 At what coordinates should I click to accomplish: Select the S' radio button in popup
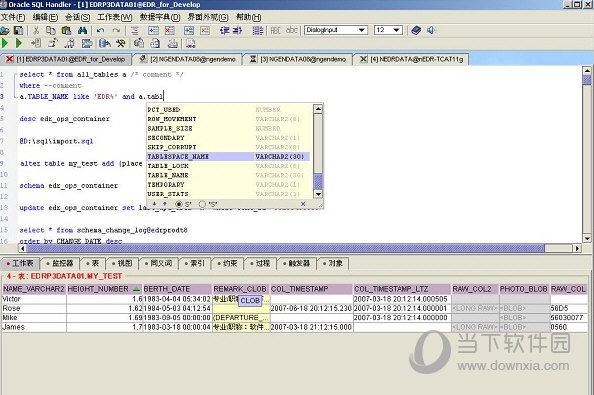point(179,204)
